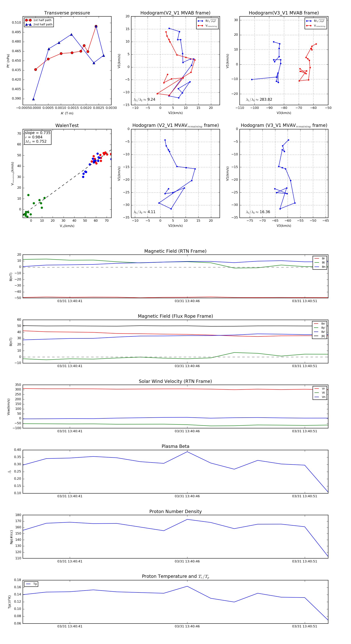Click 'Hodogram (V3_V1 MVAV remaining frame)' title
This screenshot has height=644, width=351.
(x=284, y=125)
